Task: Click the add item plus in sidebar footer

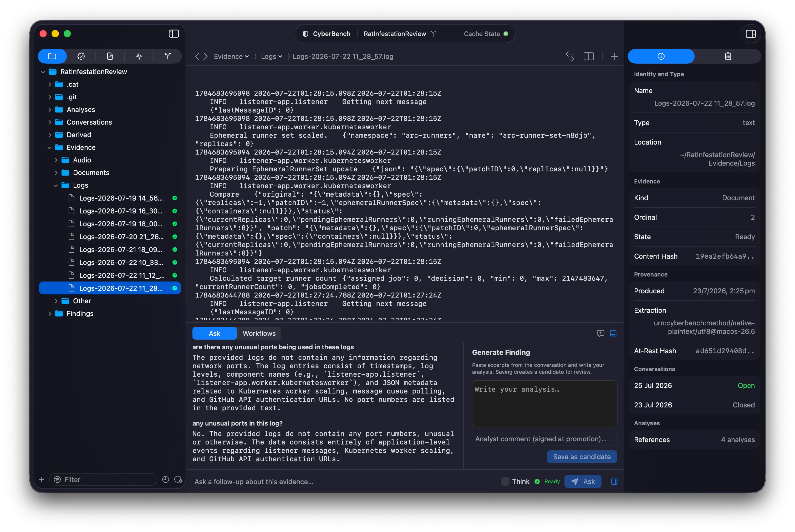Action: 41,479
